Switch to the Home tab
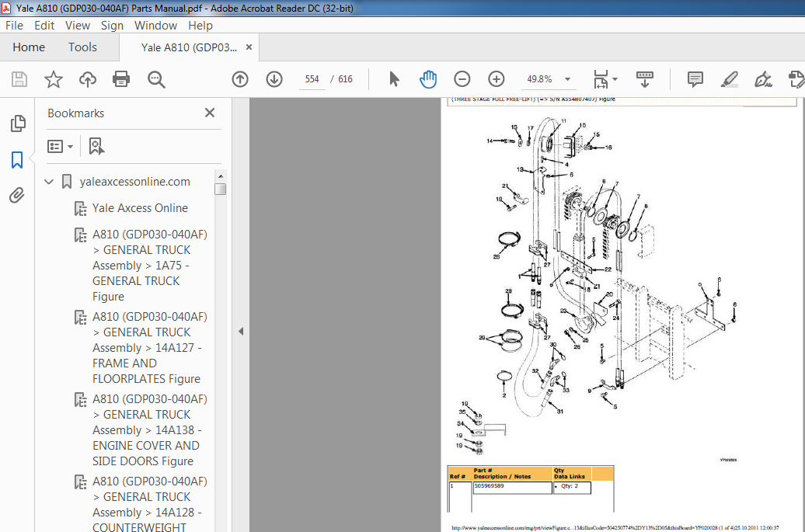The image size is (805, 532). (29, 47)
